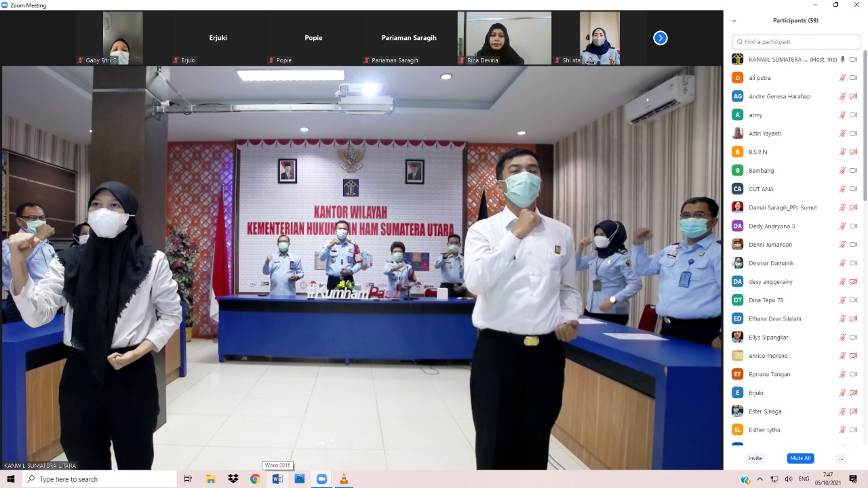
Task: Toggle Bambang's microphone mute state
Action: pos(842,171)
